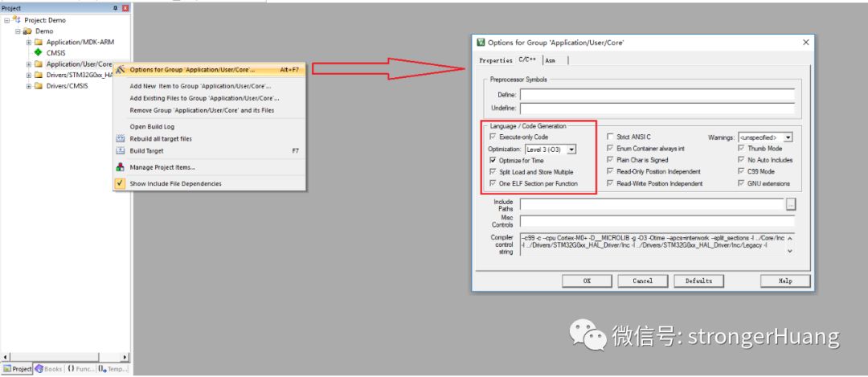This screenshot has height=377, width=868.
Task: Toggle Read-Write Position Independent checkbox
Action: pos(610,183)
